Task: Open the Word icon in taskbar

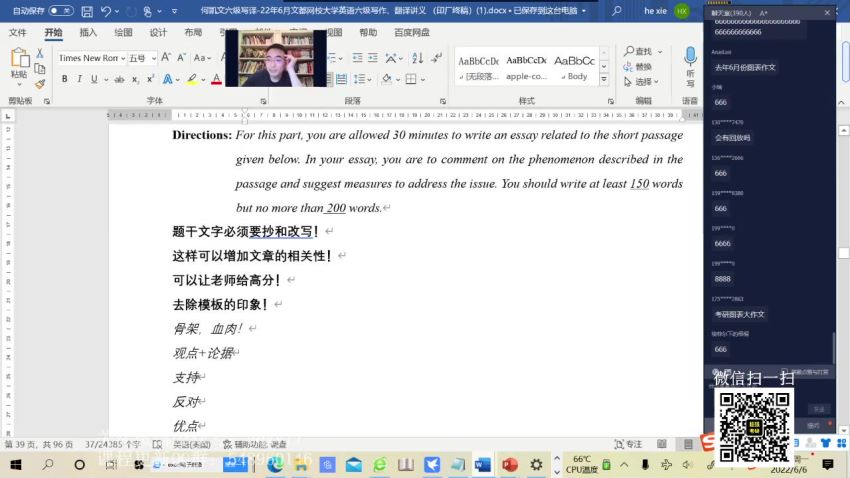Action: point(482,465)
